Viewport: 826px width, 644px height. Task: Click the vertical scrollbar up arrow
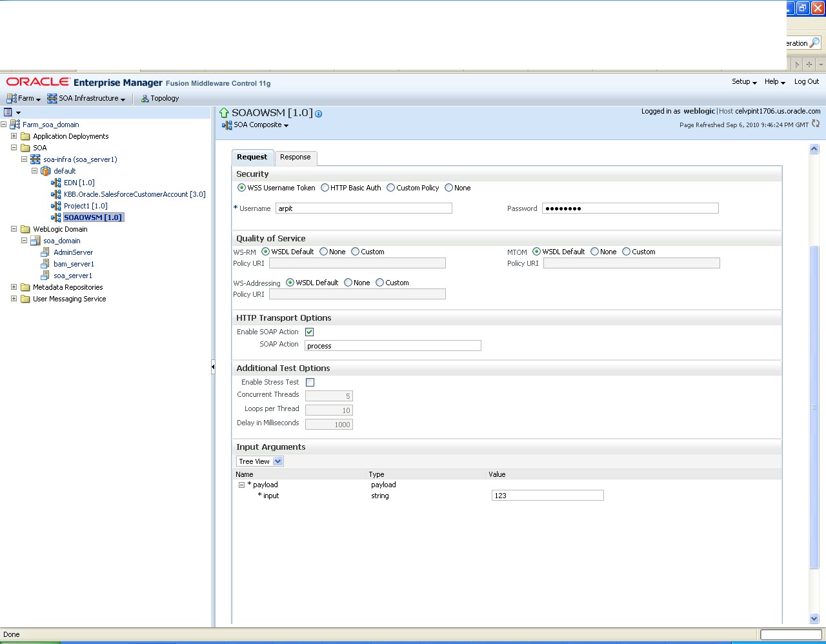(x=814, y=149)
